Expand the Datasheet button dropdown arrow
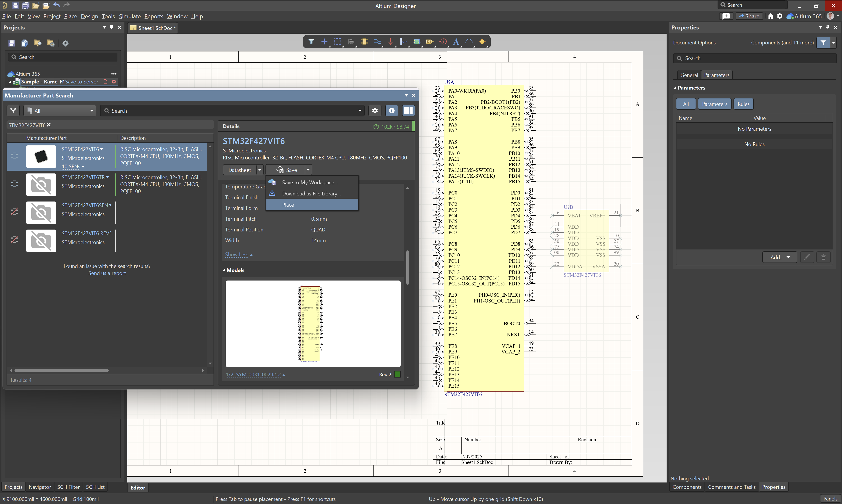 259,170
